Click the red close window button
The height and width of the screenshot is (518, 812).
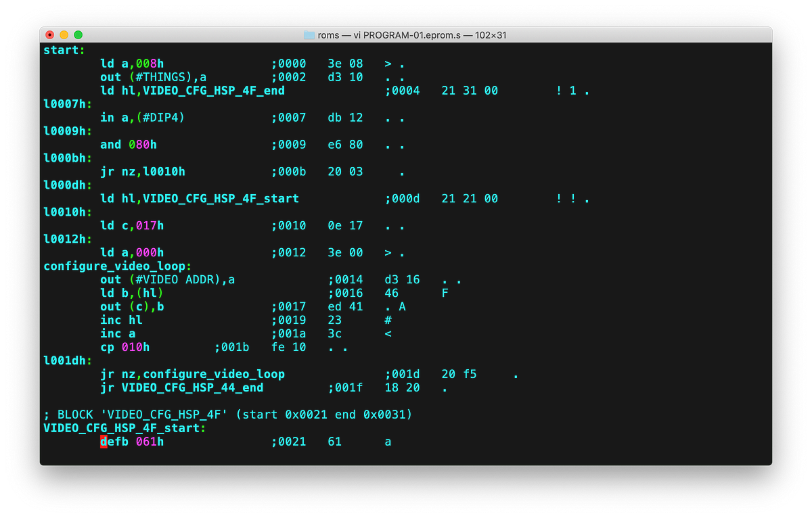(50, 34)
